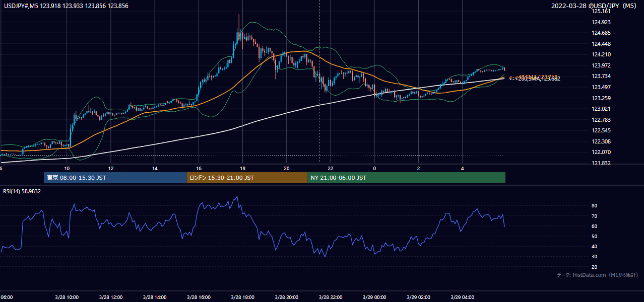
Task: Click the 2022-03-28 USD/JPY (M5) heading
Action: pos(595,6)
